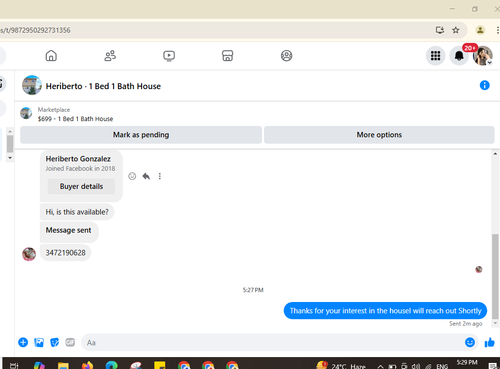Screen dimensions: 500x369
Task: Show hidden tray icons chevron
Action: tap(380, 366)
